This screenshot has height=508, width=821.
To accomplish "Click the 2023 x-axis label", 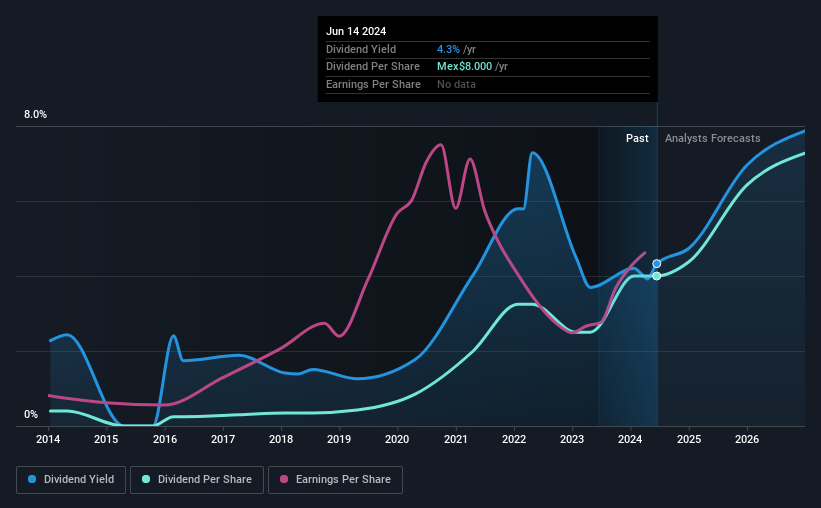I will pos(572,439).
